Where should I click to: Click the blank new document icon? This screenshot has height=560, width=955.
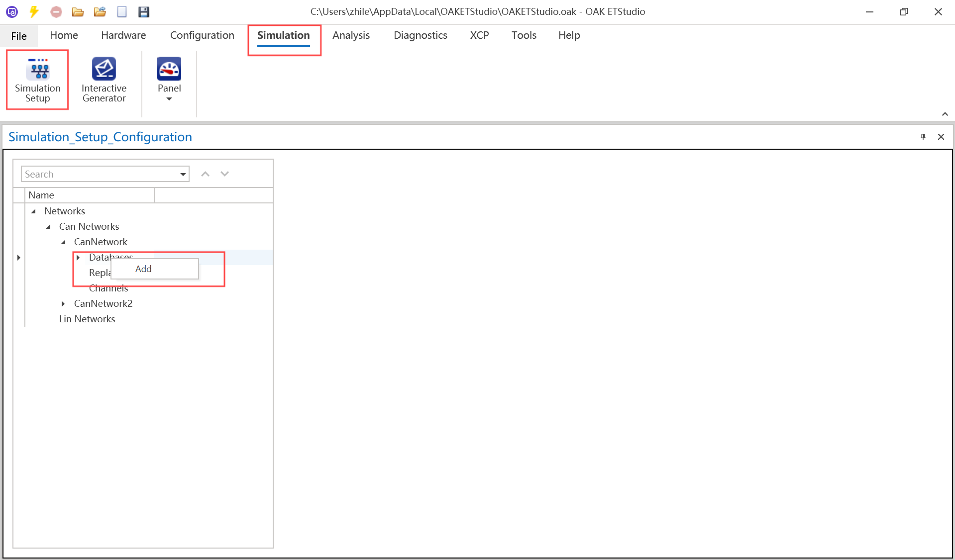click(122, 11)
